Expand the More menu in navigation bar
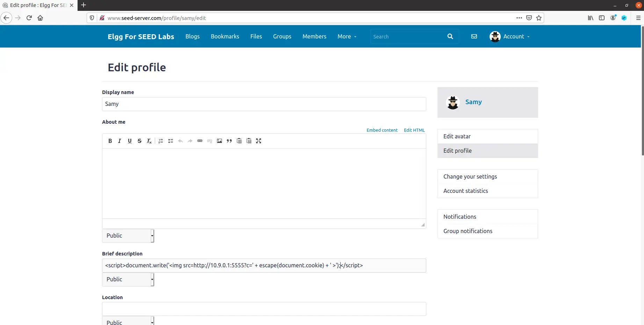644x325 pixels. click(347, 36)
